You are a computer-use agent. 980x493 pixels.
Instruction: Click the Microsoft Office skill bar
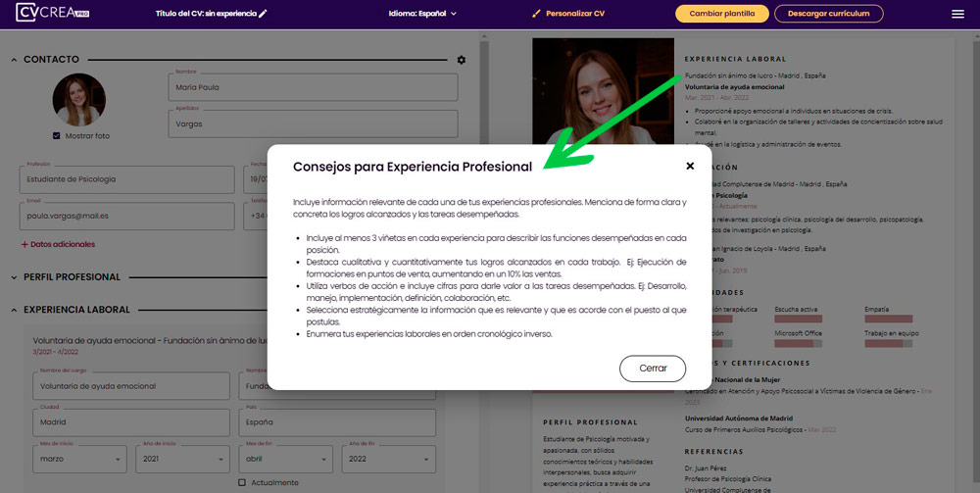coord(798,343)
